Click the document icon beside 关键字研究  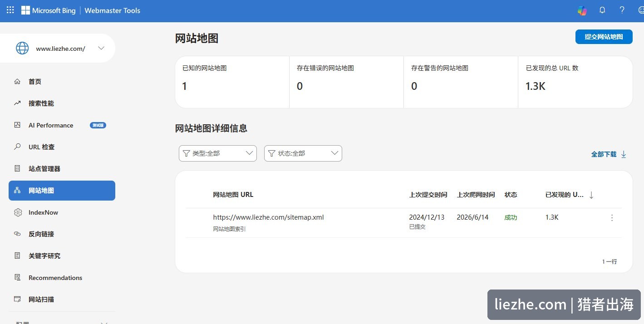coord(17,256)
